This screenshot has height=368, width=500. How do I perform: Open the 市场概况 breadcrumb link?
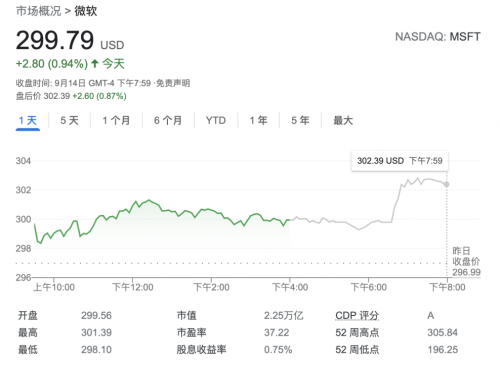click(x=38, y=11)
